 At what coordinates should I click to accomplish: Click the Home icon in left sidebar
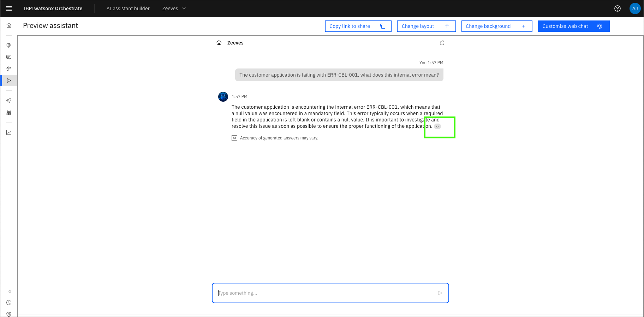pyautogui.click(x=9, y=25)
